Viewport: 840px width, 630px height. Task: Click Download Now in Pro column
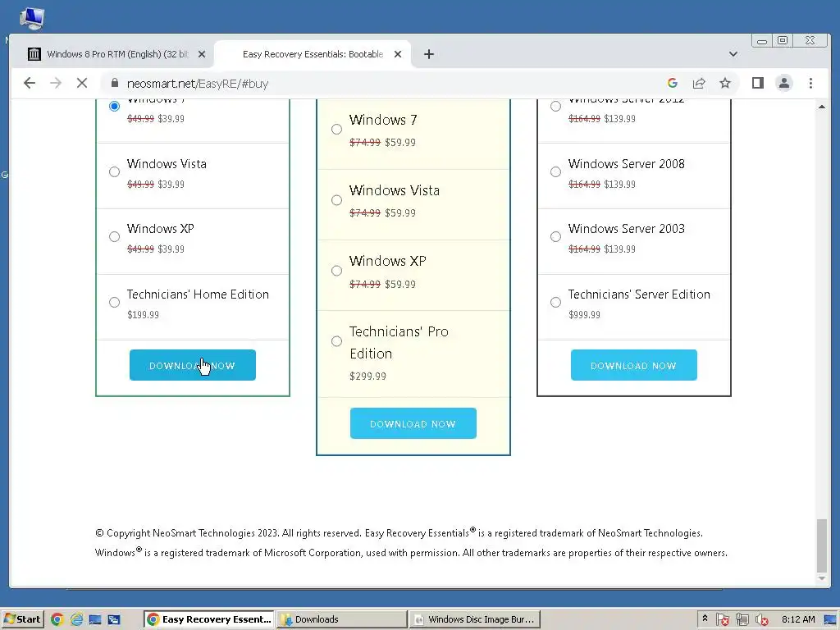point(413,424)
